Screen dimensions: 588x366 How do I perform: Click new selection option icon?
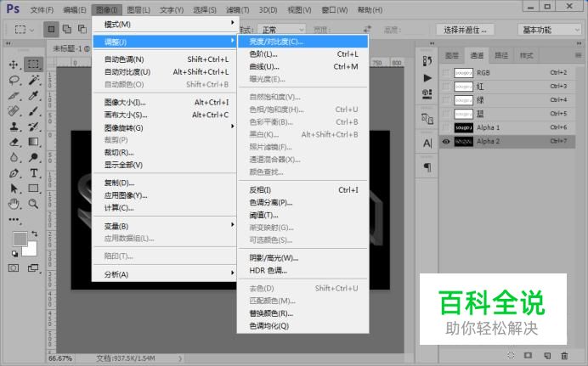pyautogui.click(x=51, y=29)
